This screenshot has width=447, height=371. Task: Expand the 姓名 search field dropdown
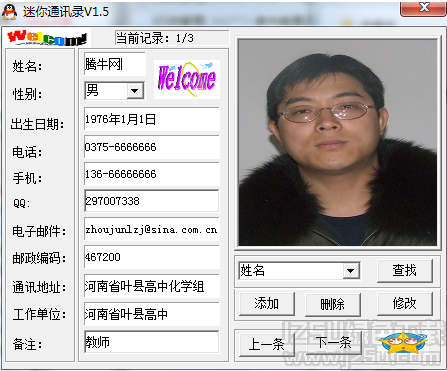pos(351,270)
